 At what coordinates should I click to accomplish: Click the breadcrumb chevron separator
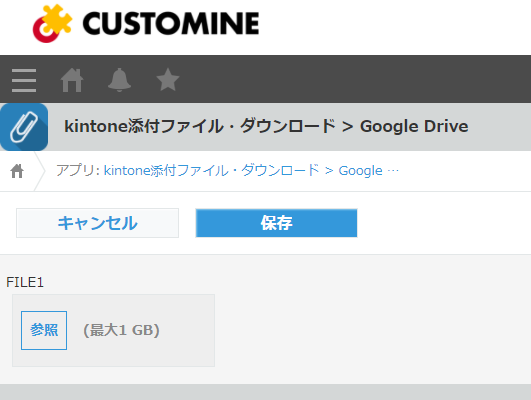pyautogui.click(x=40, y=171)
